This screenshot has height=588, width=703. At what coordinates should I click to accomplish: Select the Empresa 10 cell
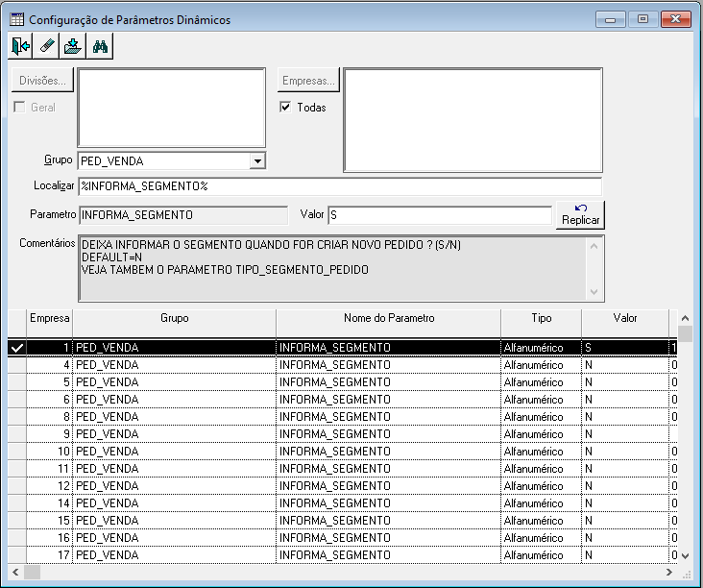(x=49, y=452)
